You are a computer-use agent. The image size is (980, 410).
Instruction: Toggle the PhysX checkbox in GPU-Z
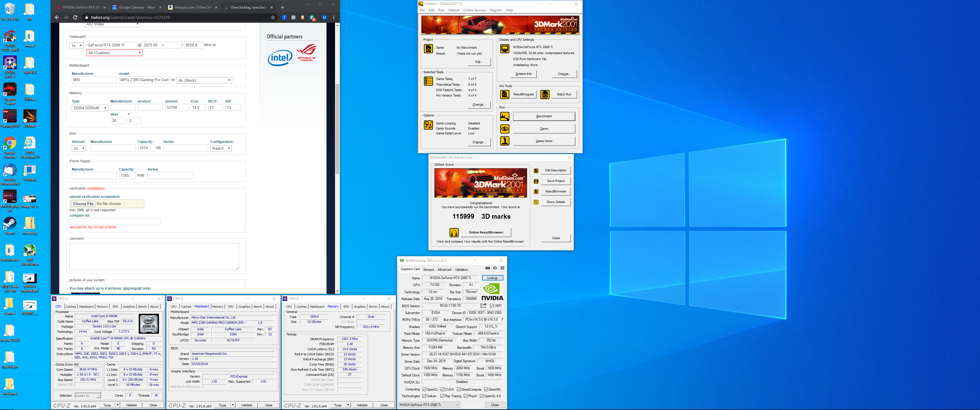pos(466,396)
